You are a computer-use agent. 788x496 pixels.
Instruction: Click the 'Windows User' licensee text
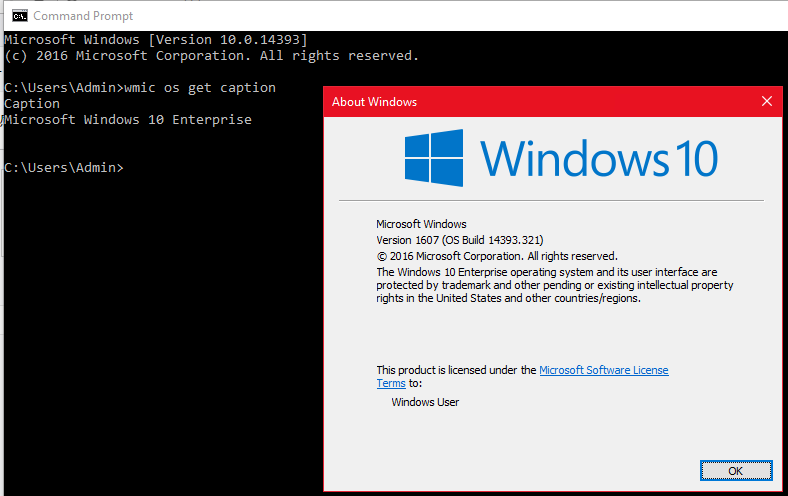point(425,402)
